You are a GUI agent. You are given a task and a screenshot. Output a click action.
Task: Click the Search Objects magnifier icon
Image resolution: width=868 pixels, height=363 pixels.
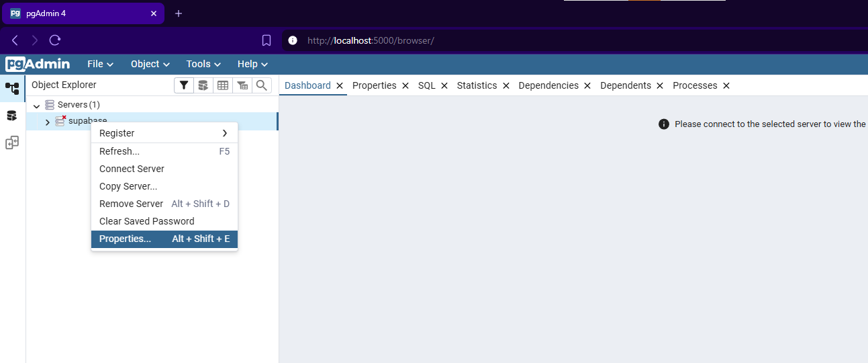click(x=262, y=85)
